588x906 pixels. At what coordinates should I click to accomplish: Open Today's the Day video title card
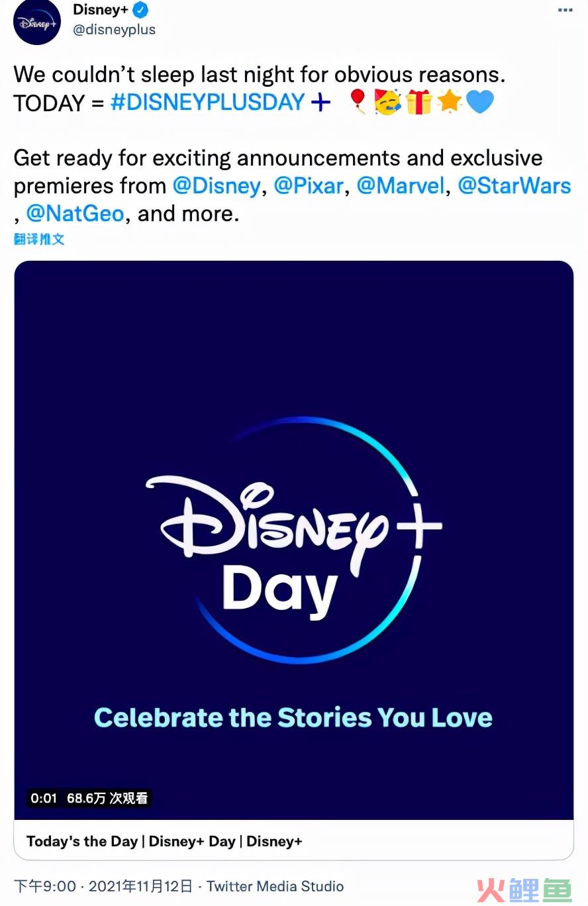pos(294,840)
